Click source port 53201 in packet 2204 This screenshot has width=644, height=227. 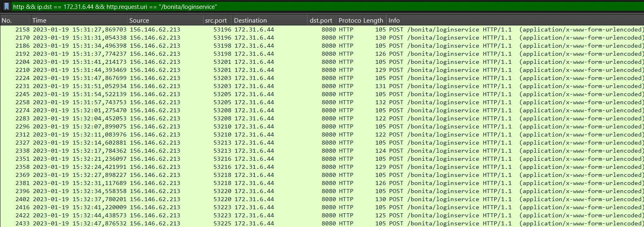[x=222, y=62]
